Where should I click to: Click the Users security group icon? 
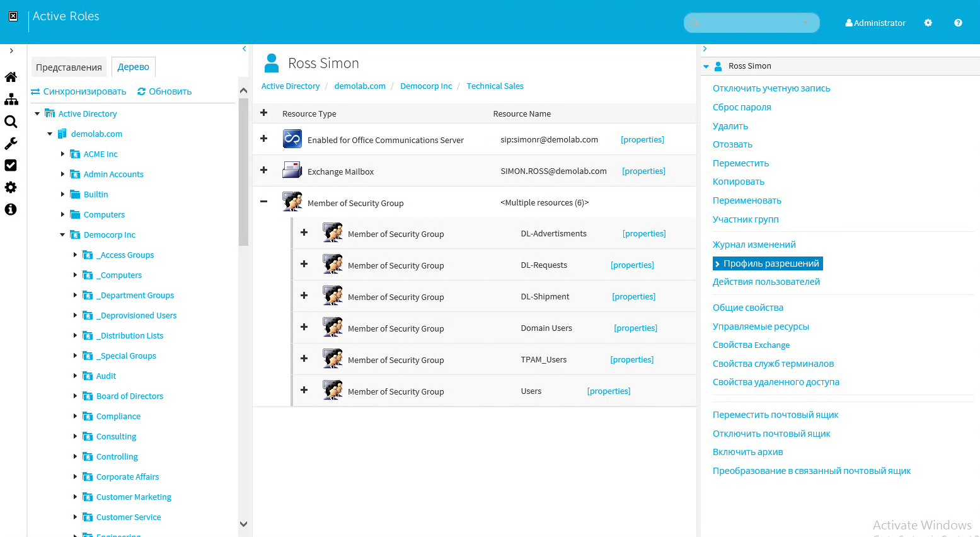pos(333,390)
